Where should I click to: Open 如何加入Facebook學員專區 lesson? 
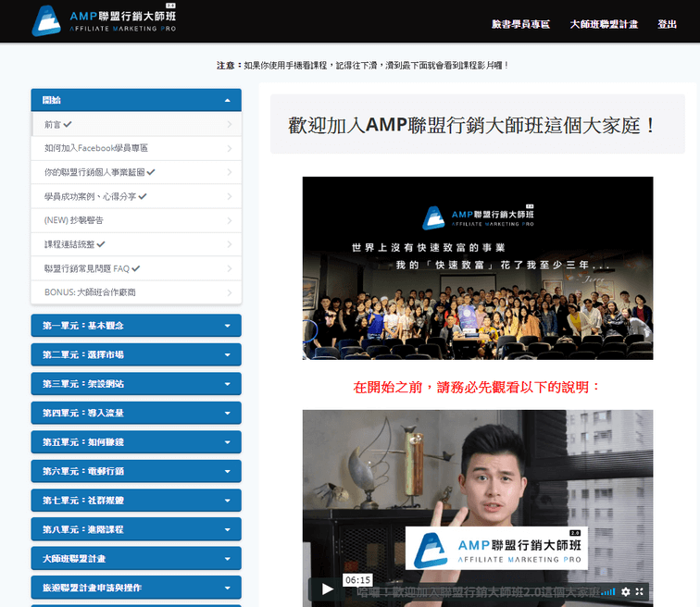[x=136, y=148]
